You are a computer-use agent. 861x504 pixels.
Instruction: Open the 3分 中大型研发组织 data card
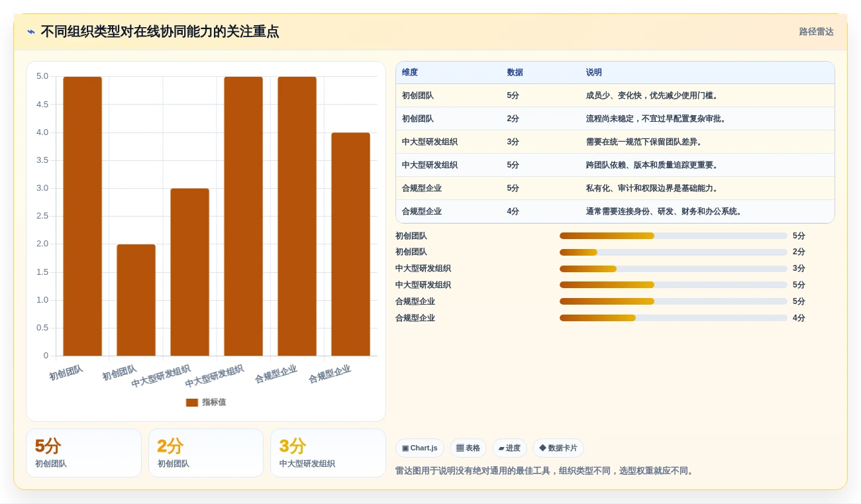pyautogui.click(x=328, y=453)
